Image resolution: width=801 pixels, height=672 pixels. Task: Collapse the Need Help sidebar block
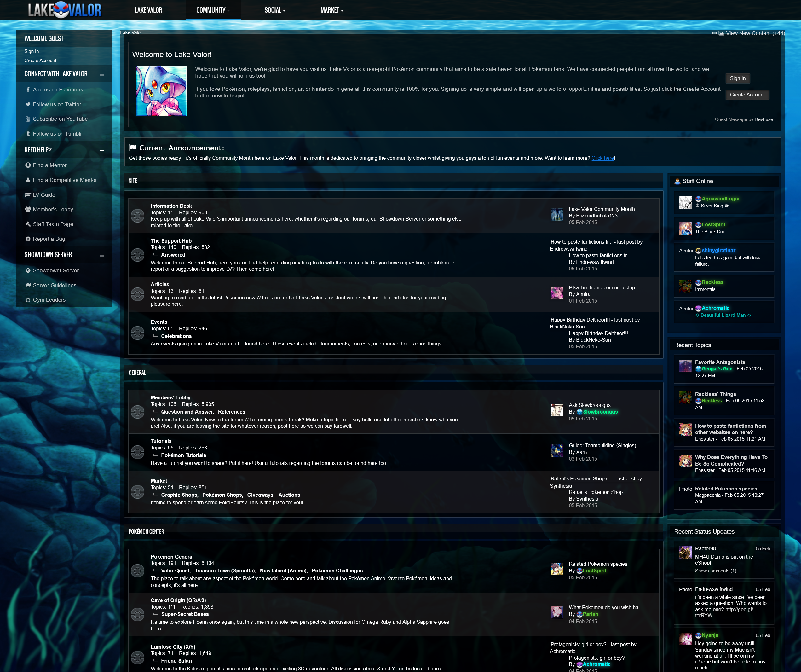102,151
